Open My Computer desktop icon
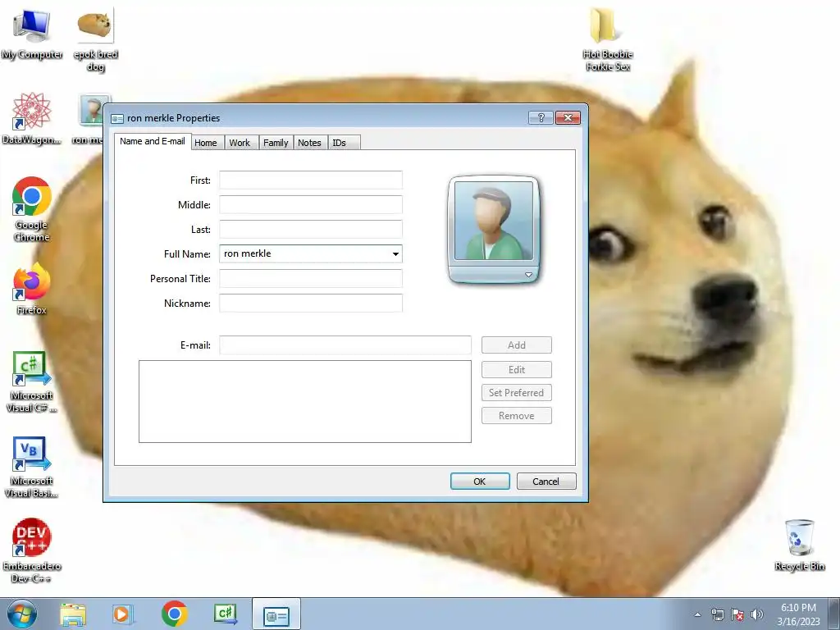This screenshot has width=840, height=630. [32, 32]
